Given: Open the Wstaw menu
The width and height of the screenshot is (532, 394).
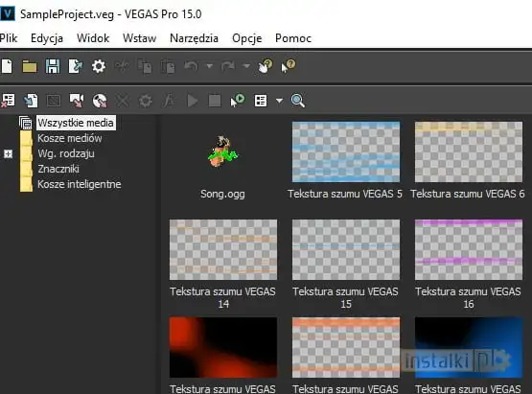Looking at the screenshot, I should point(139,38).
